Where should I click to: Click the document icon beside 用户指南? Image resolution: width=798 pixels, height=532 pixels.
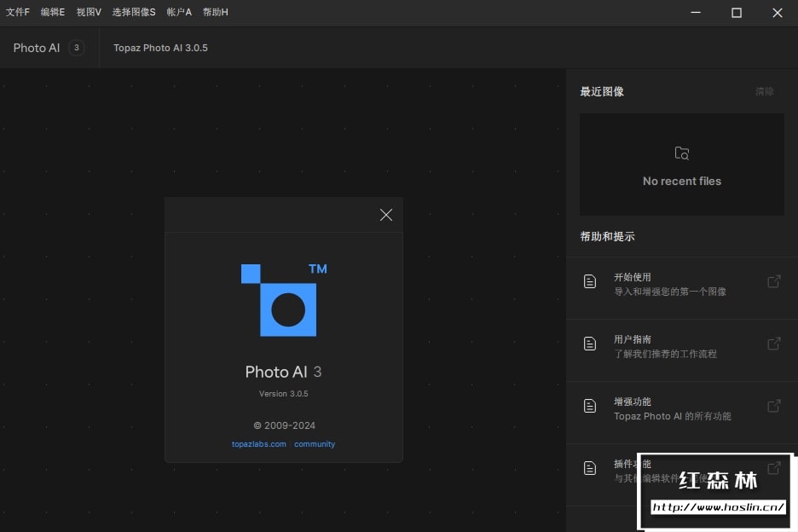(590, 344)
